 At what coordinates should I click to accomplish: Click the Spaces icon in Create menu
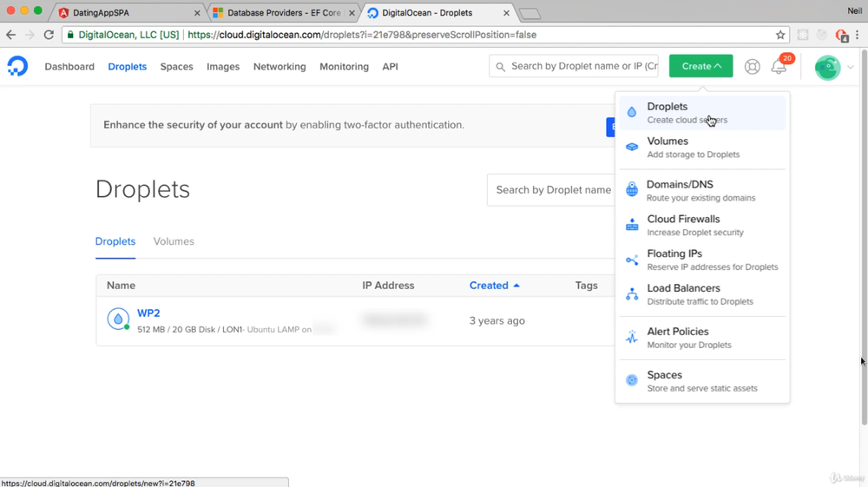click(x=632, y=380)
